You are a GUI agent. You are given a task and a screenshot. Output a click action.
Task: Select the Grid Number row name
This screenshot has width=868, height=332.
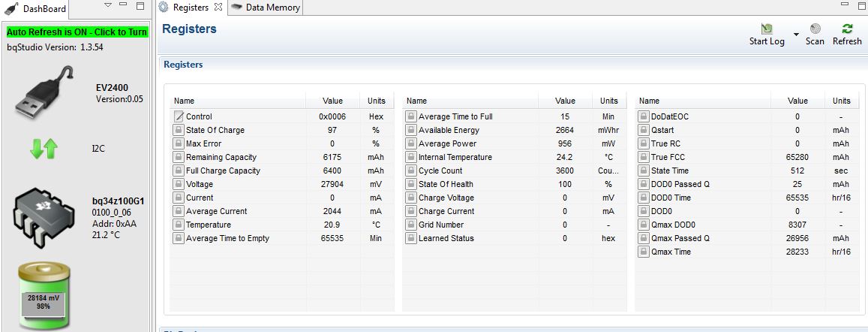click(441, 225)
